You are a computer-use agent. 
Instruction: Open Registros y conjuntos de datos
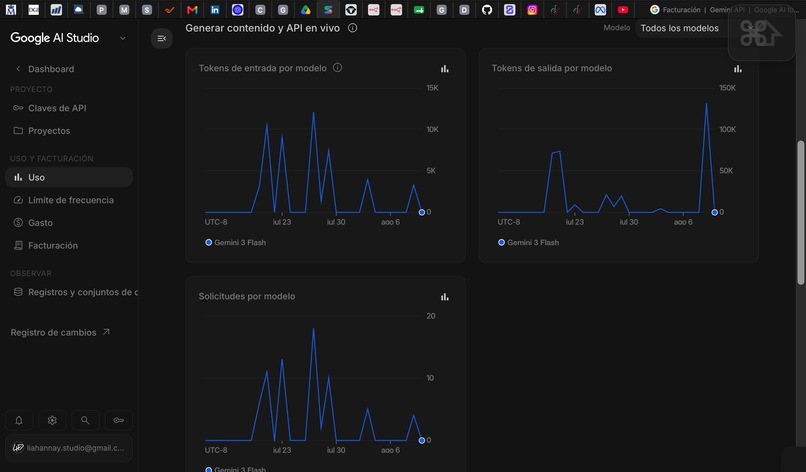pos(71,292)
